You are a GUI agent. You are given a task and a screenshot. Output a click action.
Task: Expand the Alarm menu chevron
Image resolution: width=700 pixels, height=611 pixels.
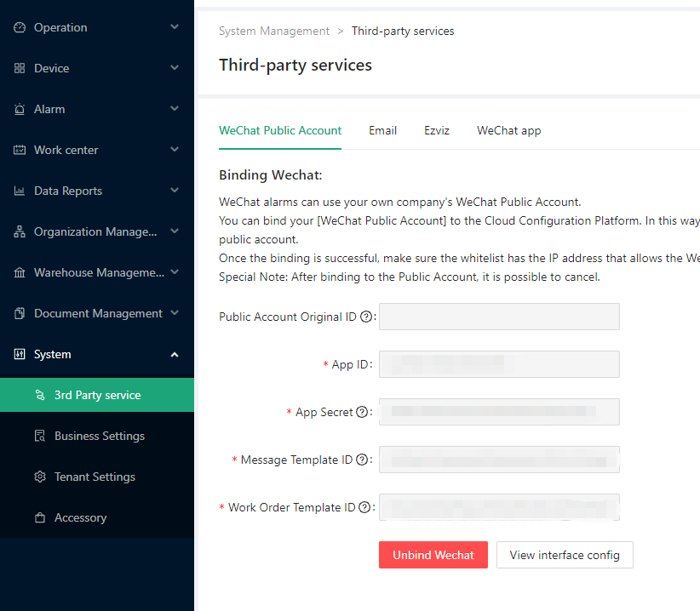[x=175, y=109]
